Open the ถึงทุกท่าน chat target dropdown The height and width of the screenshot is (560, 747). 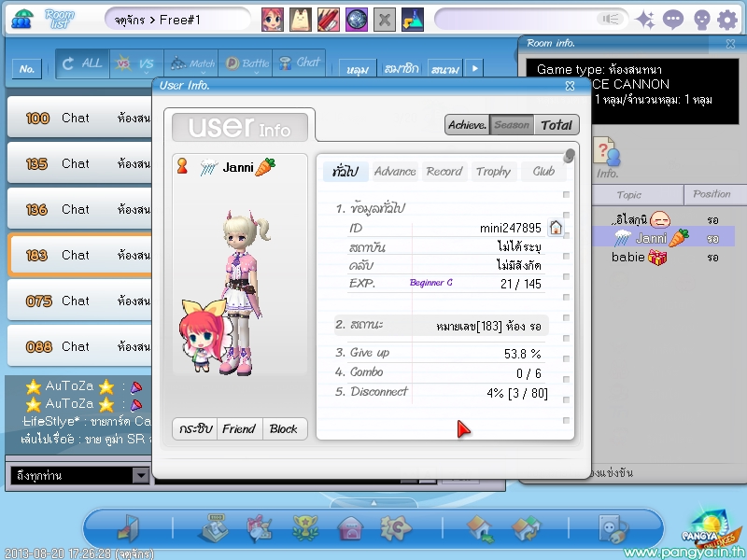click(x=141, y=475)
